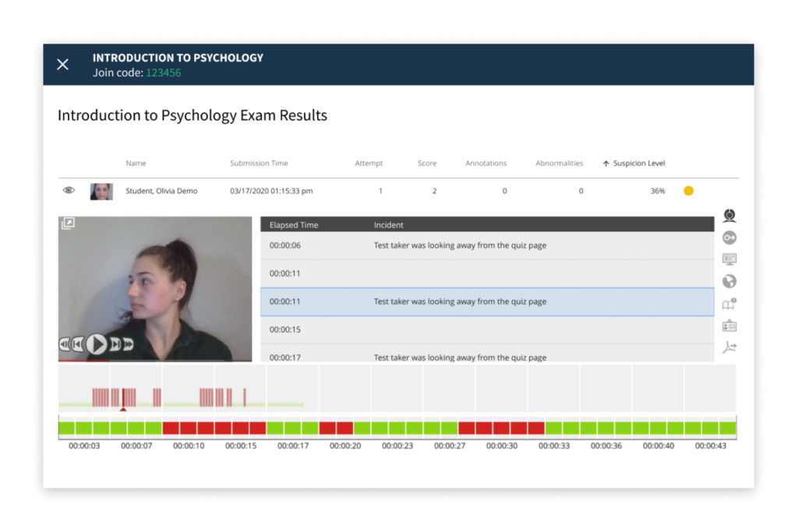The image size is (798, 532).
Task: Sort by the Attempt column header
Action: point(369,164)
